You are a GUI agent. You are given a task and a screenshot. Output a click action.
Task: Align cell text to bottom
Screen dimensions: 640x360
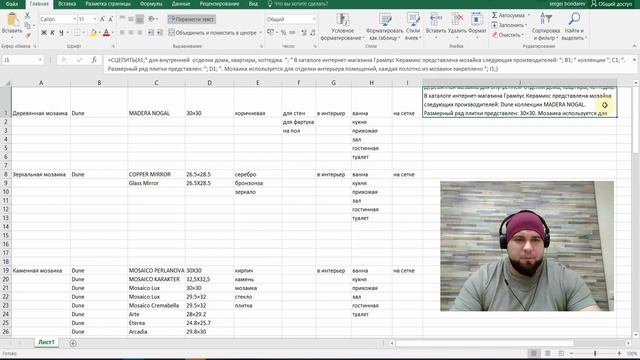(x=140, y=19)
